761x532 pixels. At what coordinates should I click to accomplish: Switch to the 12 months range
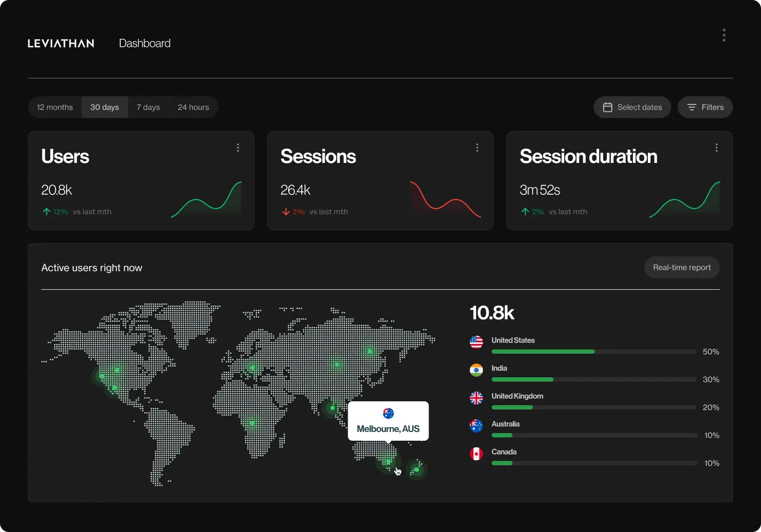coord(55,107)
